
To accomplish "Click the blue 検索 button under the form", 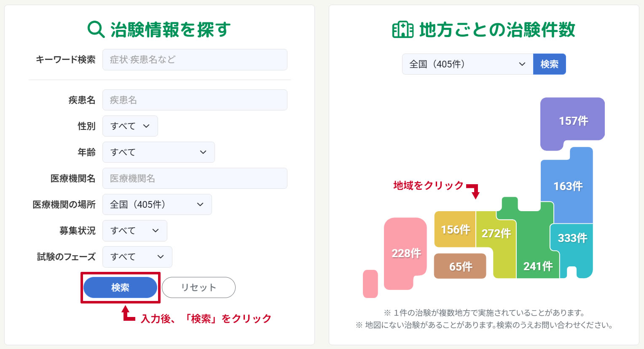I will [120, 287].
